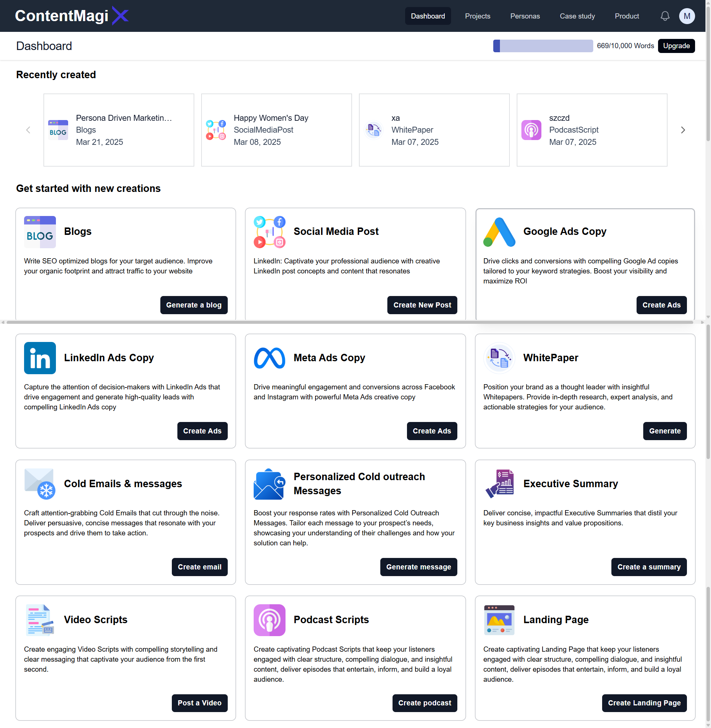711x728 pixels.
Task: Show next recently created items
Action: (682, 130)
